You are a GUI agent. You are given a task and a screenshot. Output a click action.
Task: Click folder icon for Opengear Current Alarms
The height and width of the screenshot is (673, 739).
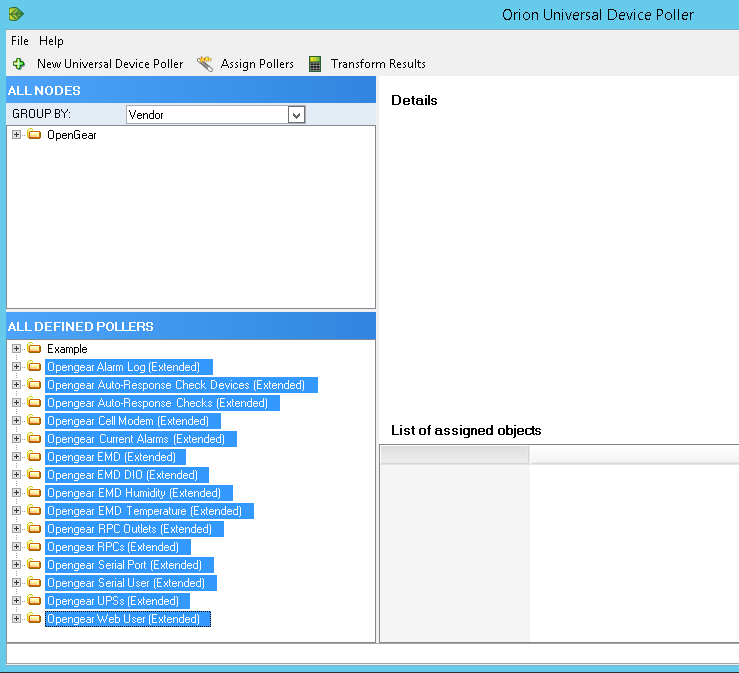34,438
